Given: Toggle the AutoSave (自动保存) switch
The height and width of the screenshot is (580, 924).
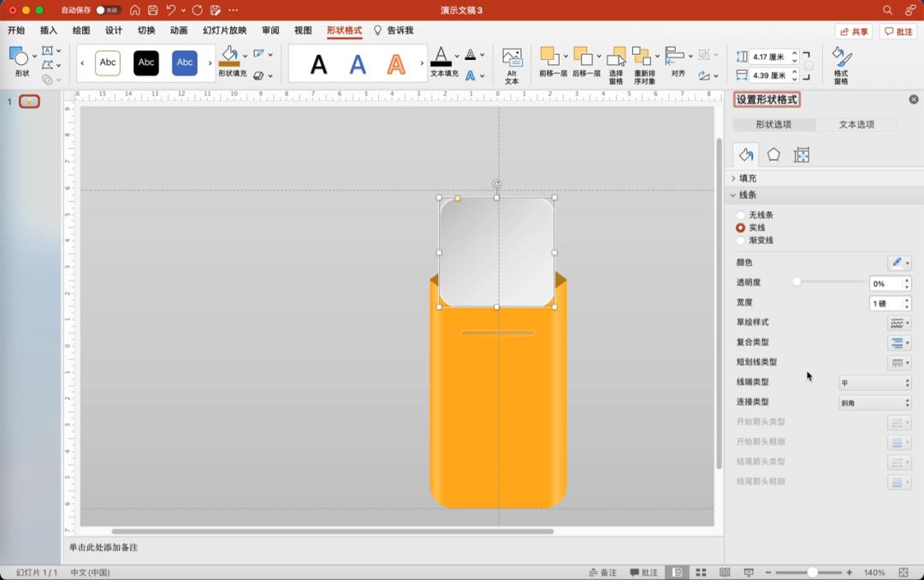Looking at the screenshot, I should 108,10.
